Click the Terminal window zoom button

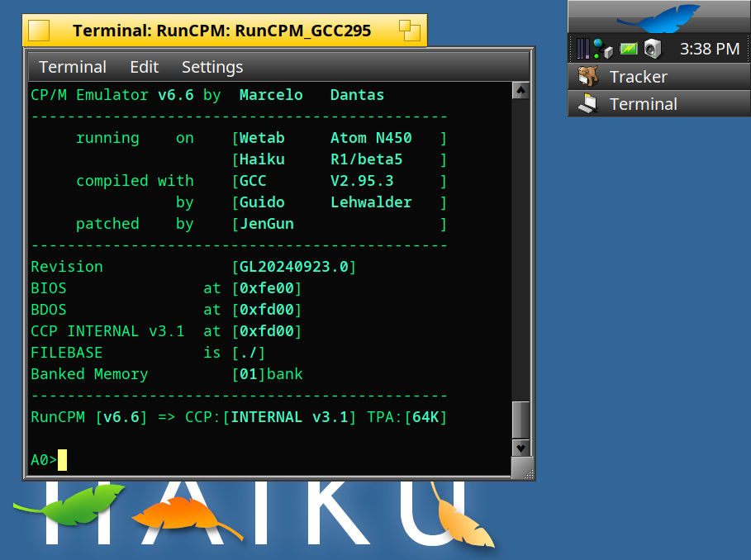coord(410,31)
